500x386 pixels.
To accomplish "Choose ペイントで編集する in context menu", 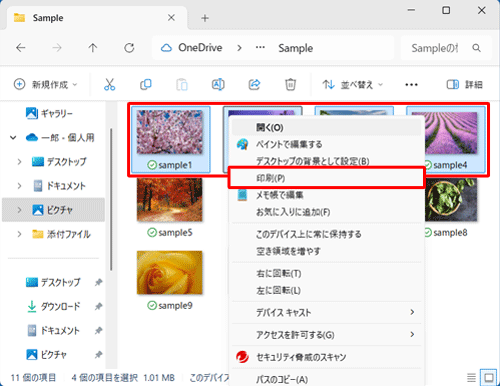I will [x=327, y=144].
